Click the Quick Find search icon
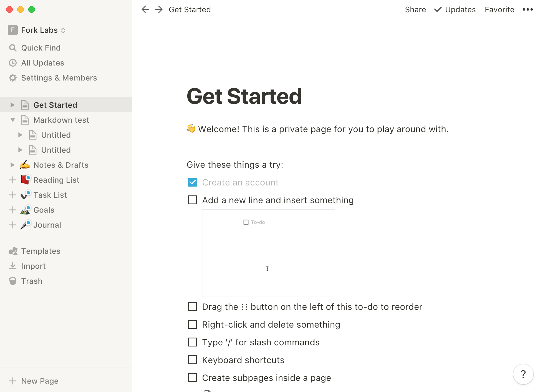This screenshot has width=540, height=392. click(x=13, y=47)
